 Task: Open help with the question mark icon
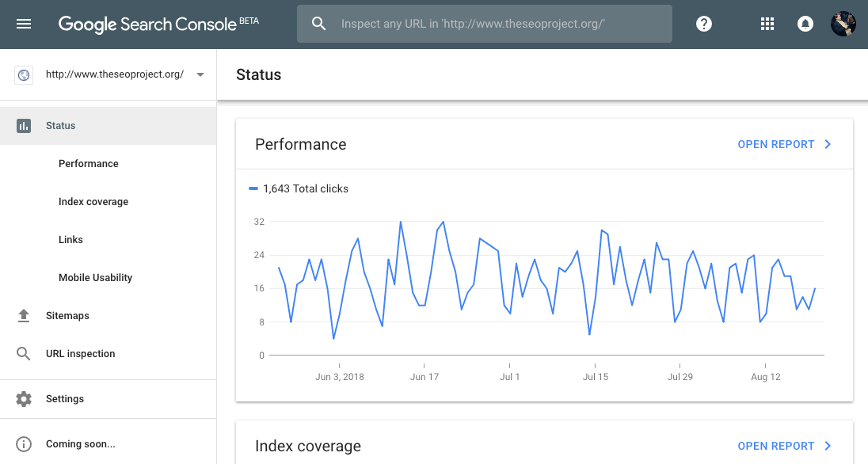pos(703,24)
